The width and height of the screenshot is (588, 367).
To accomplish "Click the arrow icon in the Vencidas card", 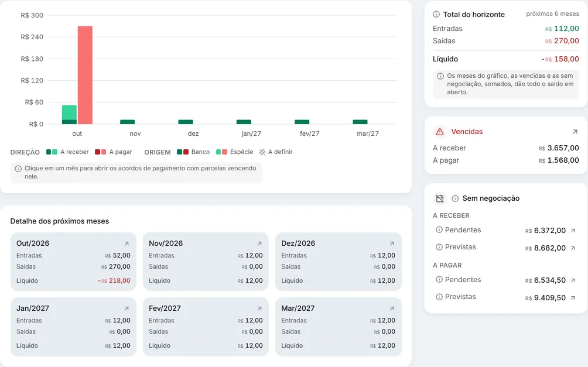I will tap(575, 132).
